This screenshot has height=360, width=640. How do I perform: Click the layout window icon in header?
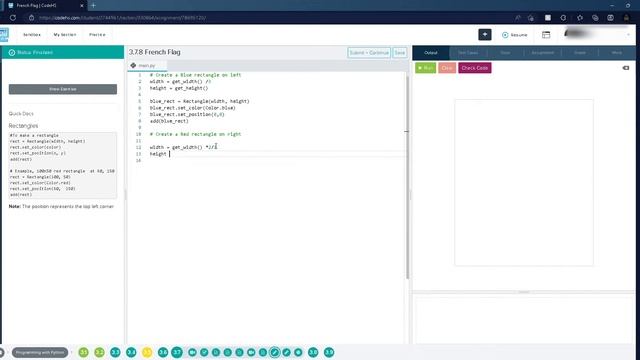coord(546,35)
